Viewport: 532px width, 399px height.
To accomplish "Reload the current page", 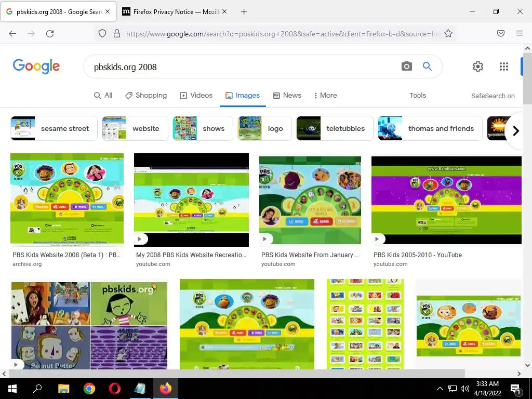I will pyautogui.click(x=50, y=33).
